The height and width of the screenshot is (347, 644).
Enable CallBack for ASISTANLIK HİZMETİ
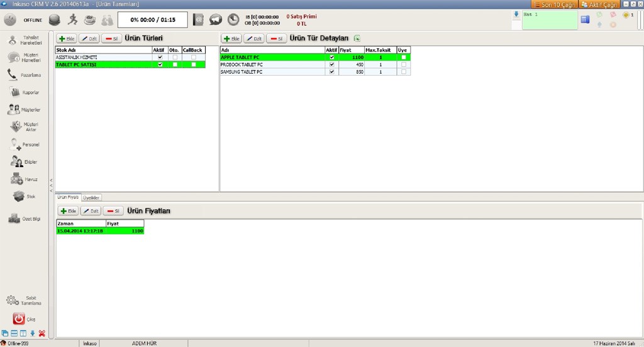click(194, 57)
